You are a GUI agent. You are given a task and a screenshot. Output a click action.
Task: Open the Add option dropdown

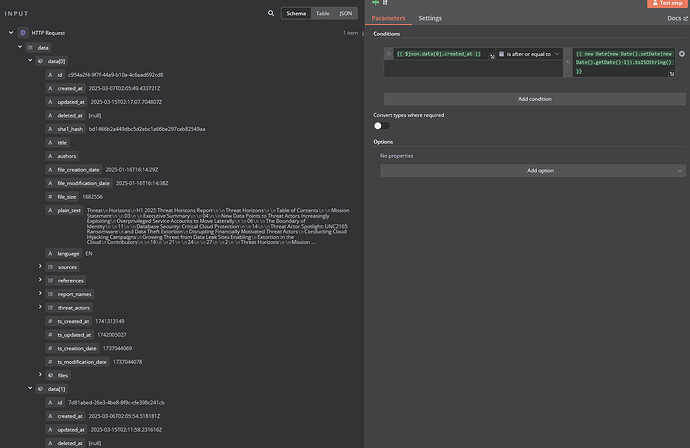(533, 171)
